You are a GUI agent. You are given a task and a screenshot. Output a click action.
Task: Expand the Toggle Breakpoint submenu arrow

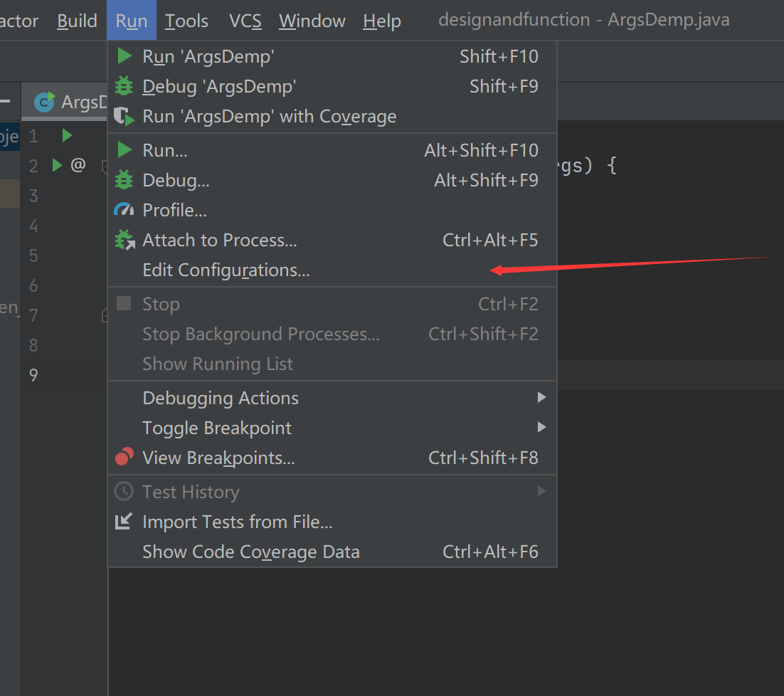[x=541, y=428]
